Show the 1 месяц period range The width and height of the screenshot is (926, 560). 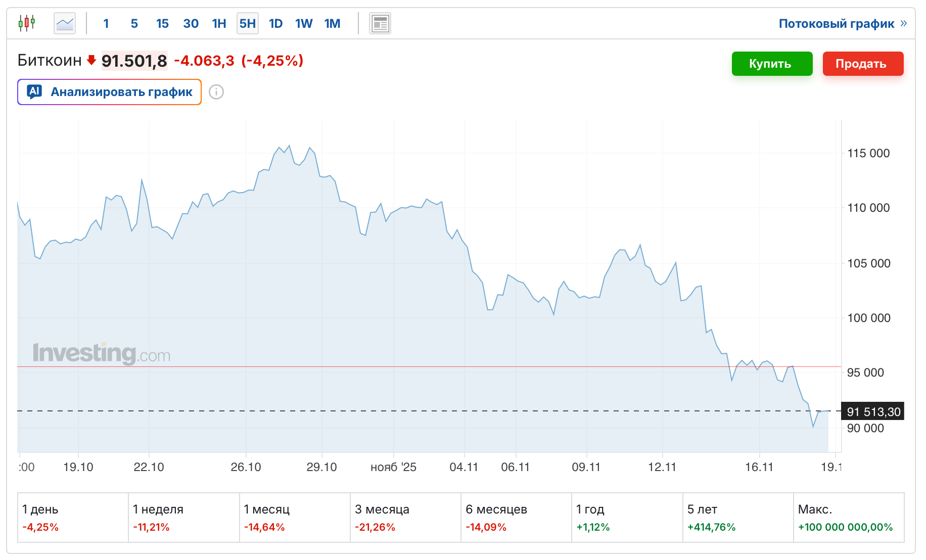(294, 518)
